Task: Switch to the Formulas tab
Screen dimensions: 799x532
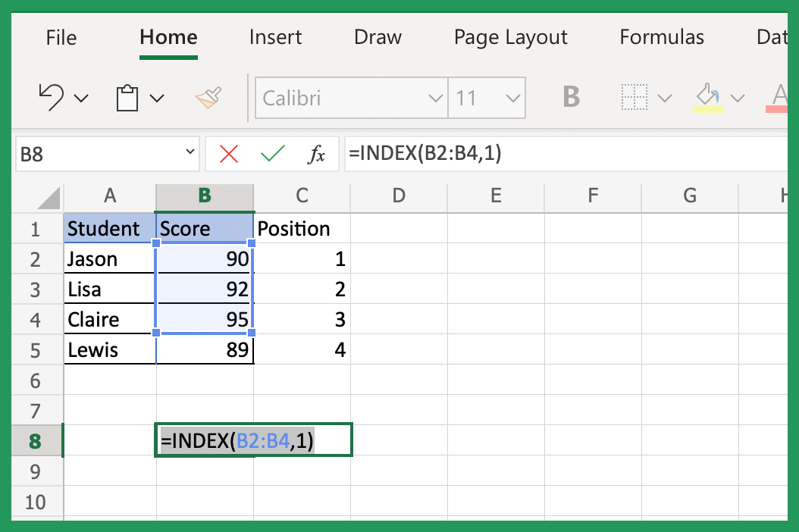Action: point(662,36)
